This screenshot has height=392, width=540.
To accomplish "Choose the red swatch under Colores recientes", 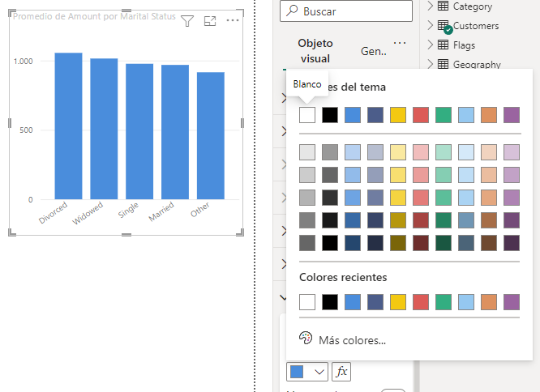I will 421,302.
